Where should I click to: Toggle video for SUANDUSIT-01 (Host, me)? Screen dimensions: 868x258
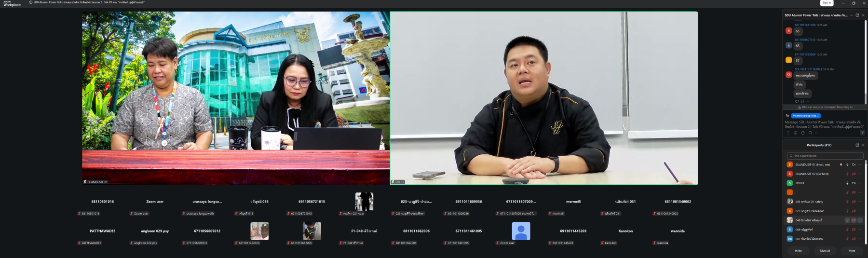[x=854, y=164]
